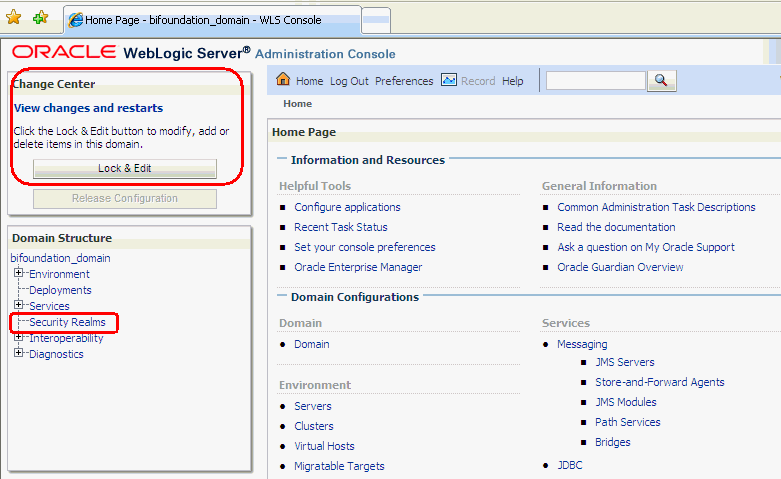The height and width of the screenshot is (479, 781).
Task: Open Security Realms in the tree
Action: click(67, 322)
